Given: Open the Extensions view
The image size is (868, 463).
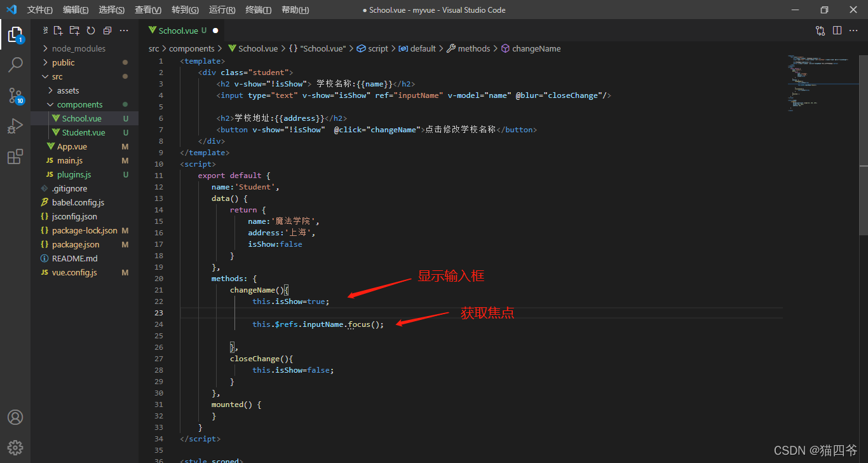Looking at the screenshot, I should (x=15, y=156).
